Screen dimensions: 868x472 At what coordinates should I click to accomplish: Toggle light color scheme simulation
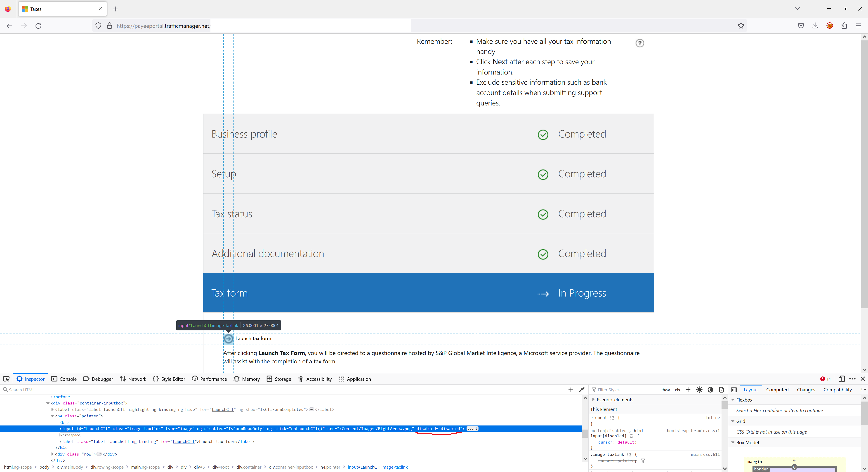coord(699,390)
